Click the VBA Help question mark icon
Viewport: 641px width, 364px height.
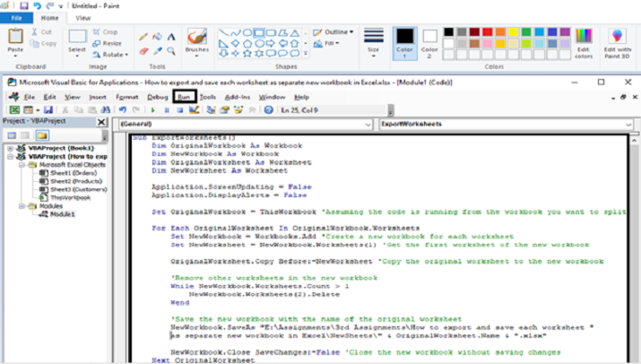[x=269, y=110]
